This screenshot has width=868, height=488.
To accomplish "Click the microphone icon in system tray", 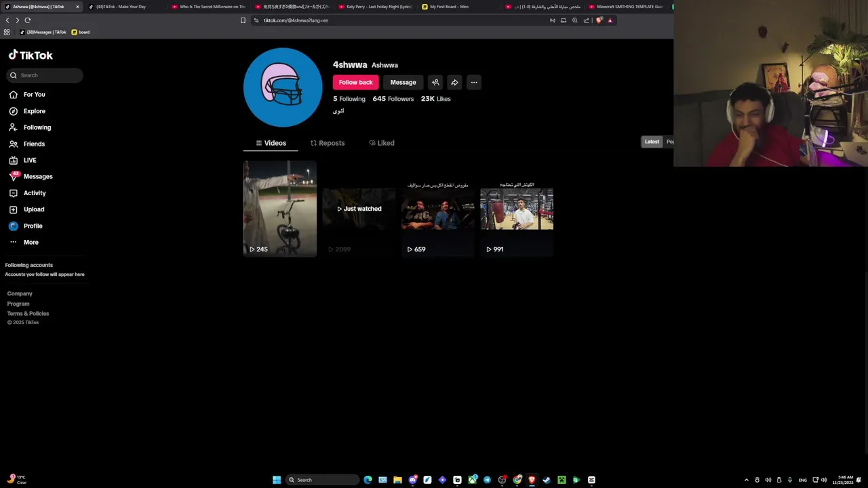I will point(790,480).
